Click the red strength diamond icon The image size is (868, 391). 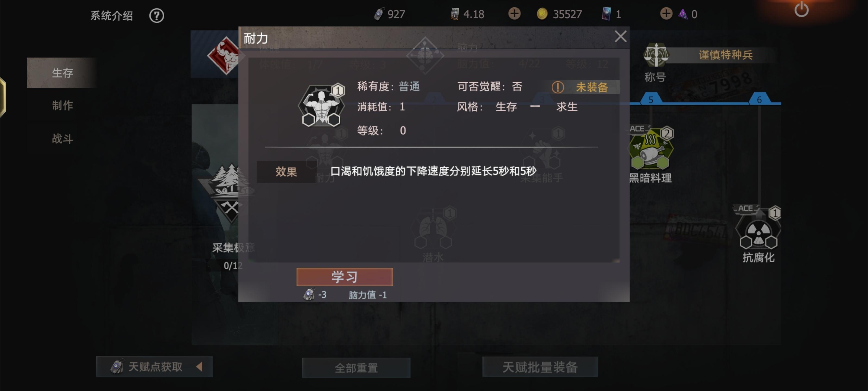224,55
